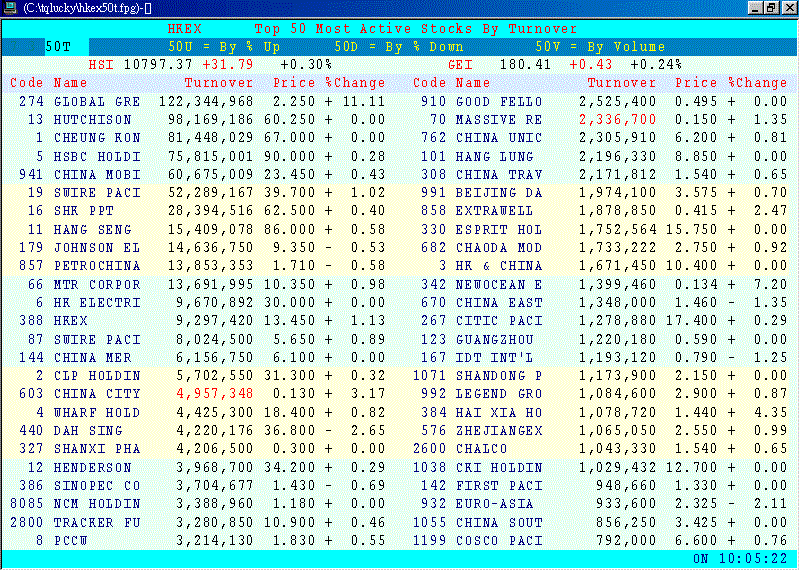Viewport: 799px width, 571px height.
Task: Select the GLOBAL GRE stock row name
Action: 97,101
